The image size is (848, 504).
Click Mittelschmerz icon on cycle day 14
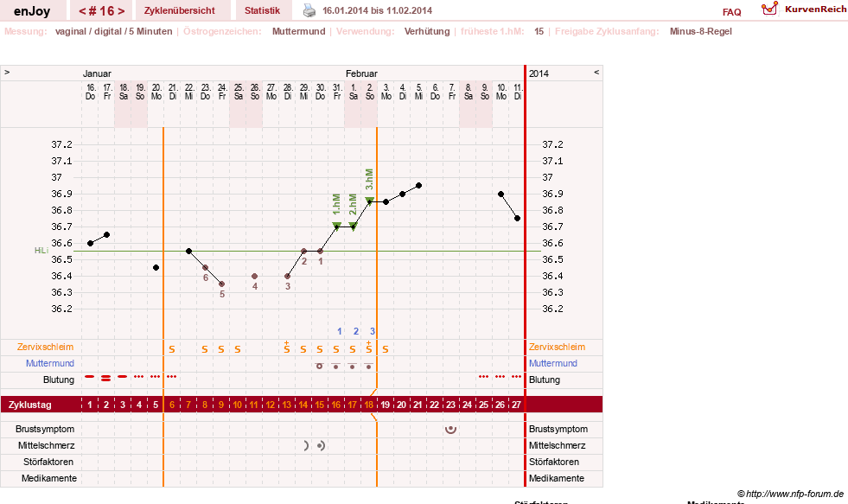tap(305, 445)
